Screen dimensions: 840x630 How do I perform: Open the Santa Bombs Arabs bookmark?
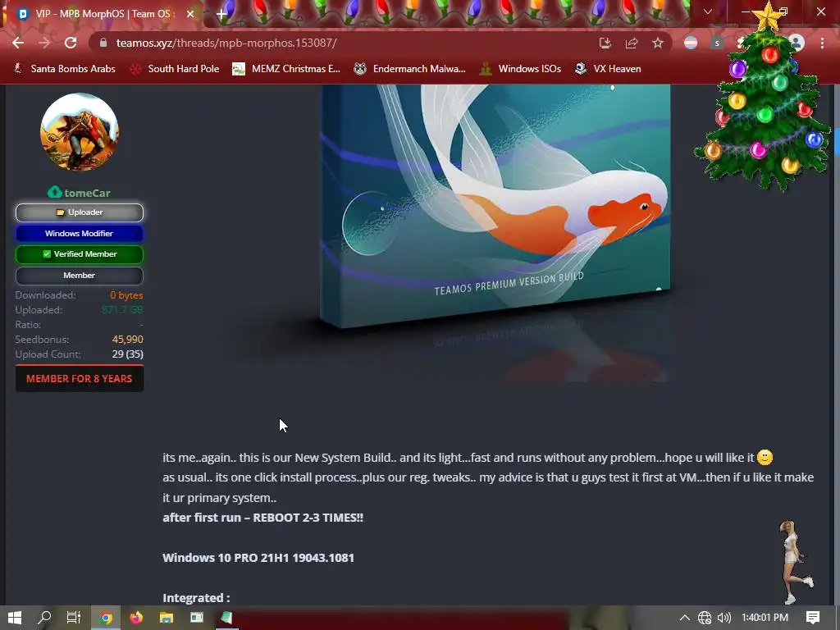pos(64,69)
